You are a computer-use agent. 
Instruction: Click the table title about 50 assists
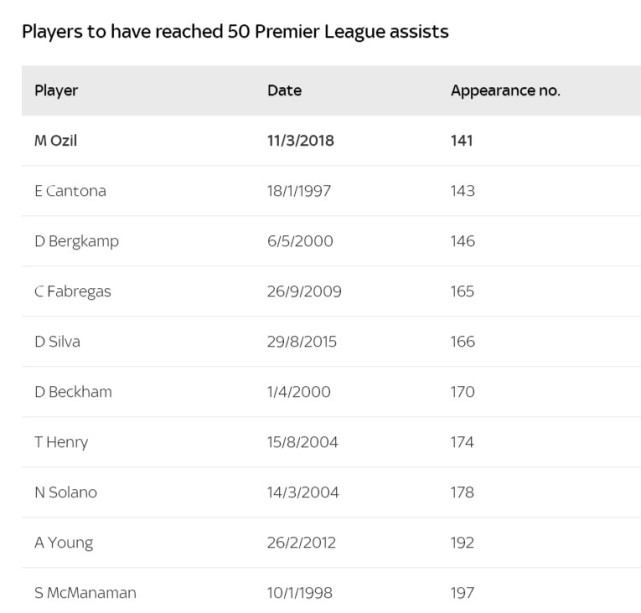[235, 31]
